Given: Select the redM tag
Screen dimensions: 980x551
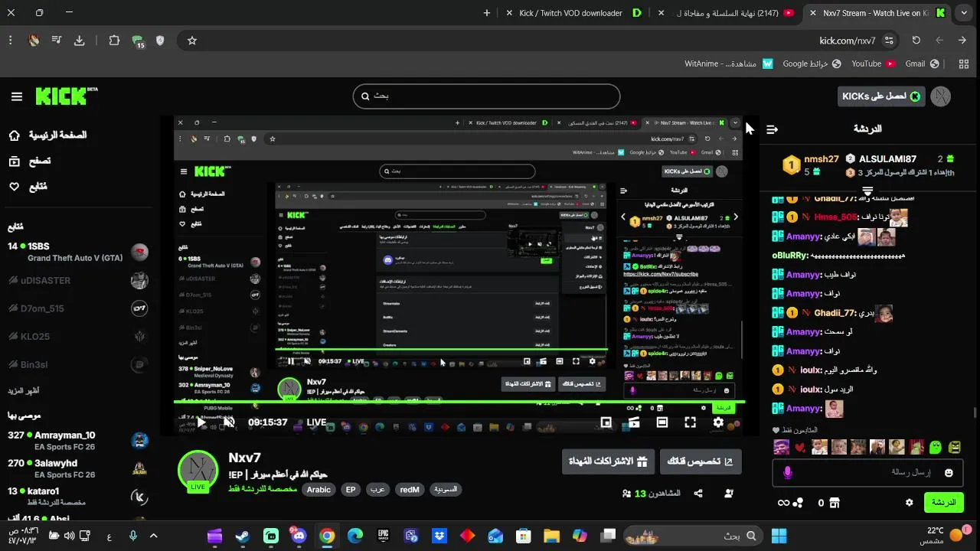Looking at the screenshot, I should 410,489.
